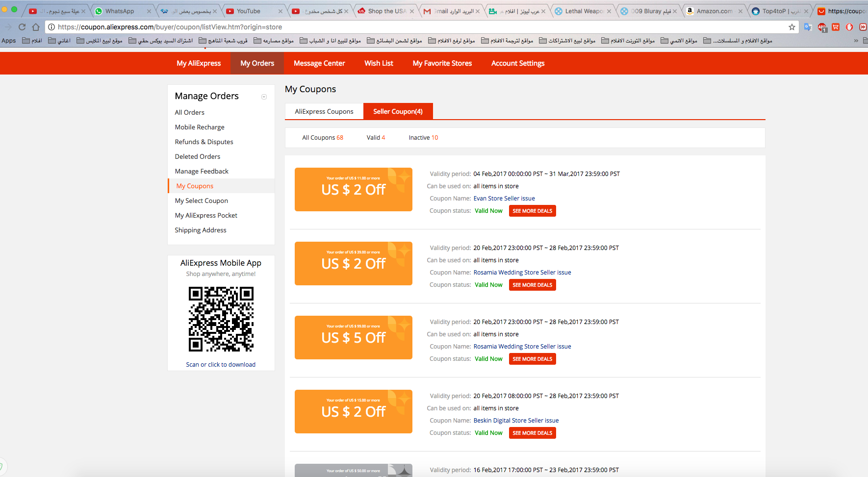Click the browser home icon
Image resolution: width=868 pixels, height=477 pixels.
tap(36, 27)
